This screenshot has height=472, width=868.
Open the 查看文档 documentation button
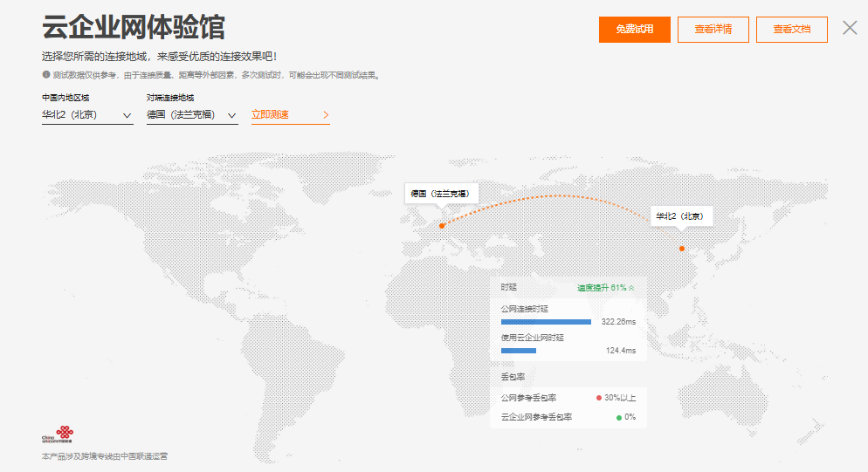(x=791, y=29)
